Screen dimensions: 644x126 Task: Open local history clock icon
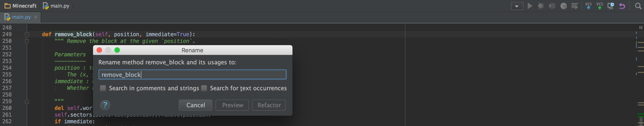[611, 6]
